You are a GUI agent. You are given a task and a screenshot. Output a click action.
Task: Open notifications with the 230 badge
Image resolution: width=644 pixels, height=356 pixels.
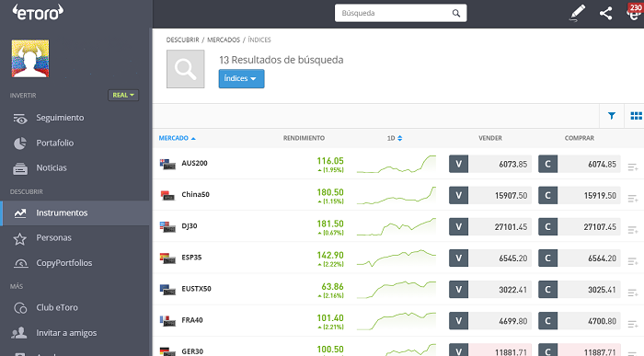[x=635, y=11]
